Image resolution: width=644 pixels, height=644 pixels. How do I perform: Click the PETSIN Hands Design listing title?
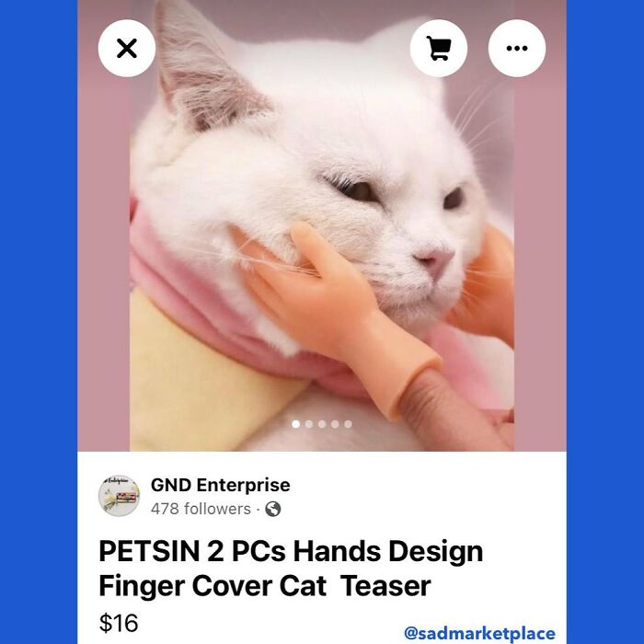[x=291, y=569]
